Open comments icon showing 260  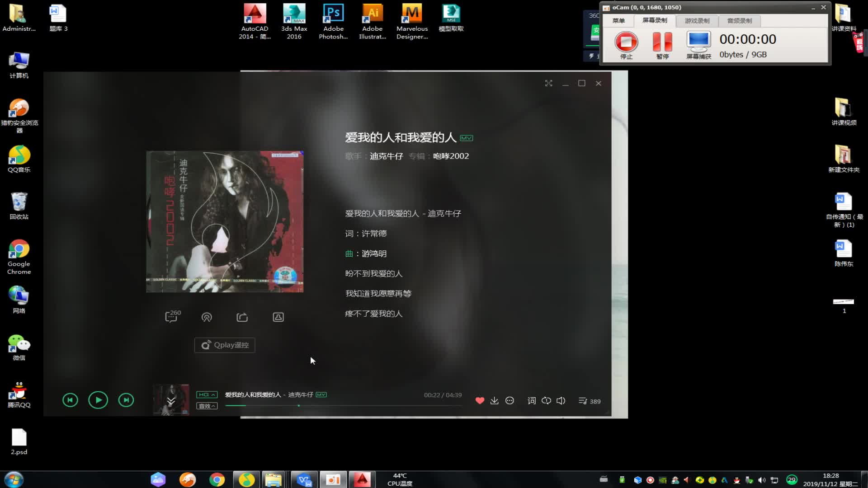click(x=172, y=316)
